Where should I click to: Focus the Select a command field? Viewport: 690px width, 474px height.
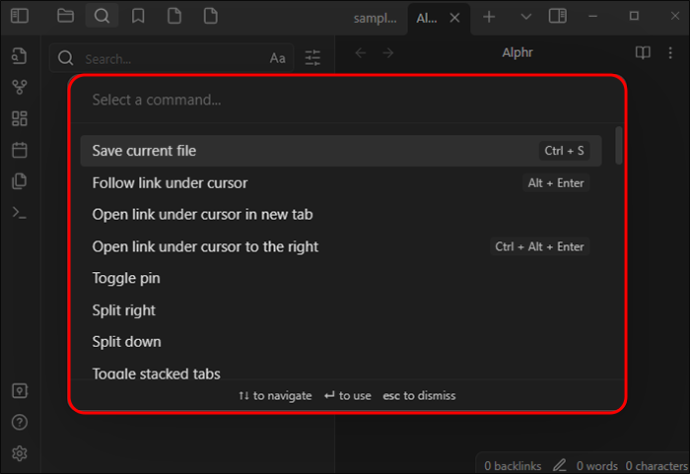(348, 100)
